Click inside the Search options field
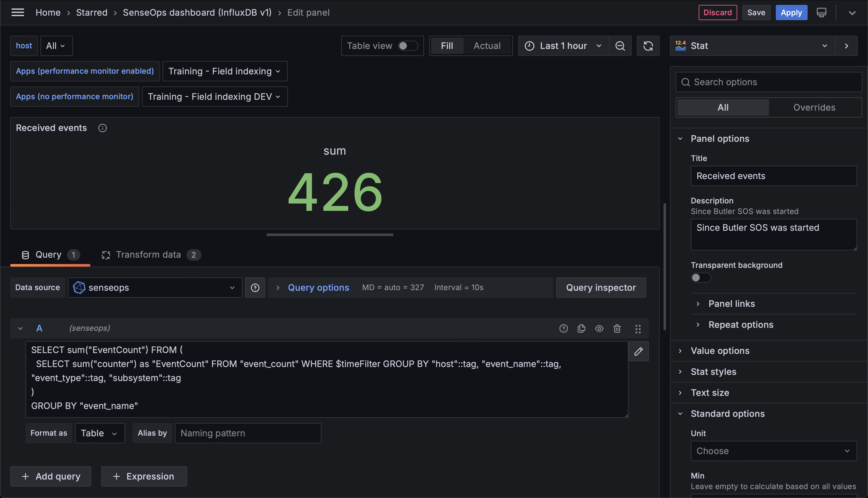This screenshot has width=868, height=498. (768, 82)
